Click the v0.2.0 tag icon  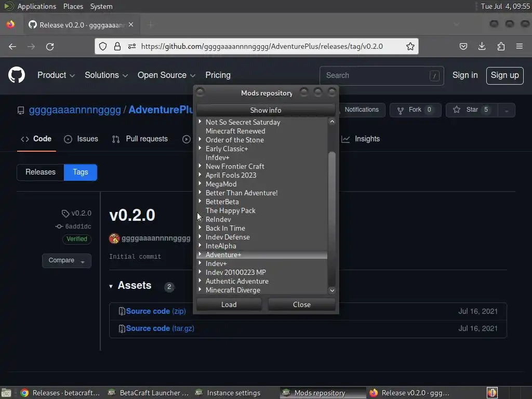65,214
